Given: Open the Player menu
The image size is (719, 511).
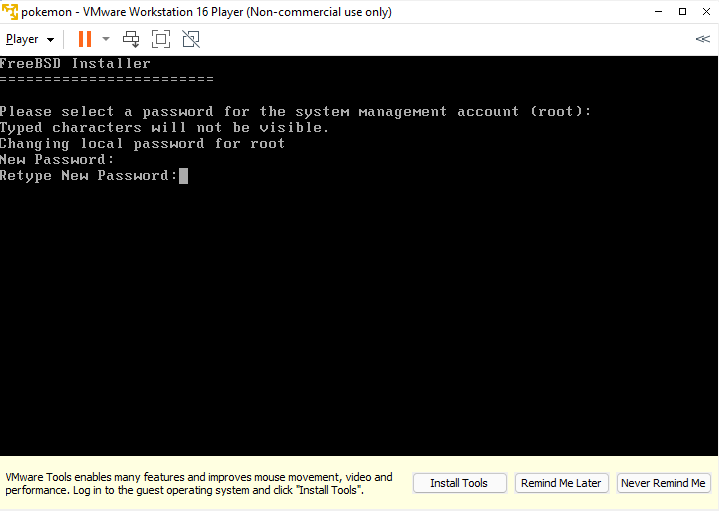Looking at the screenshot, I should coord(30,39).
